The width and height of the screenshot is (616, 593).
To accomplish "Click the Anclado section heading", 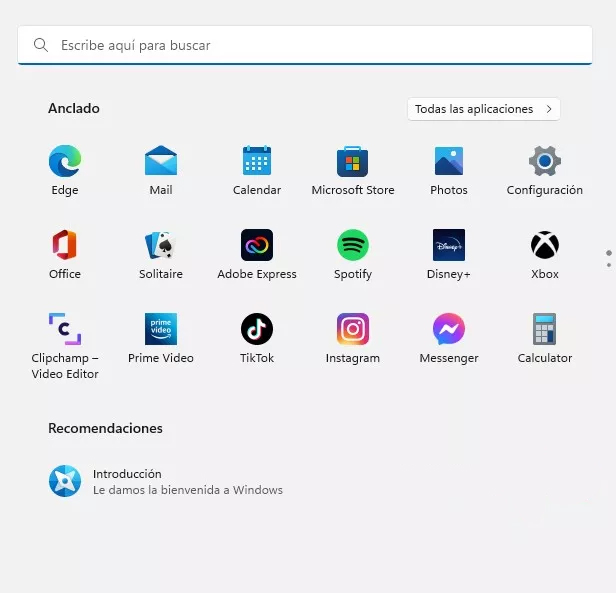I will click(x=74, y=108).
